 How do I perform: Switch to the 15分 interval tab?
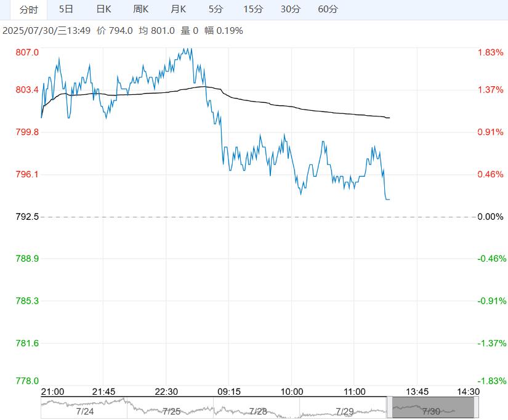coord(252,9)
